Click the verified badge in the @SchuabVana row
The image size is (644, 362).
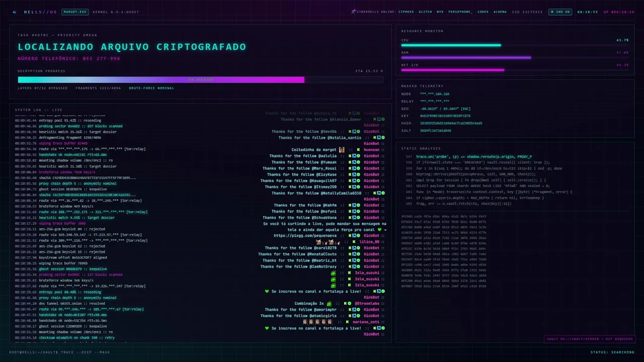[x=358, y=218]
